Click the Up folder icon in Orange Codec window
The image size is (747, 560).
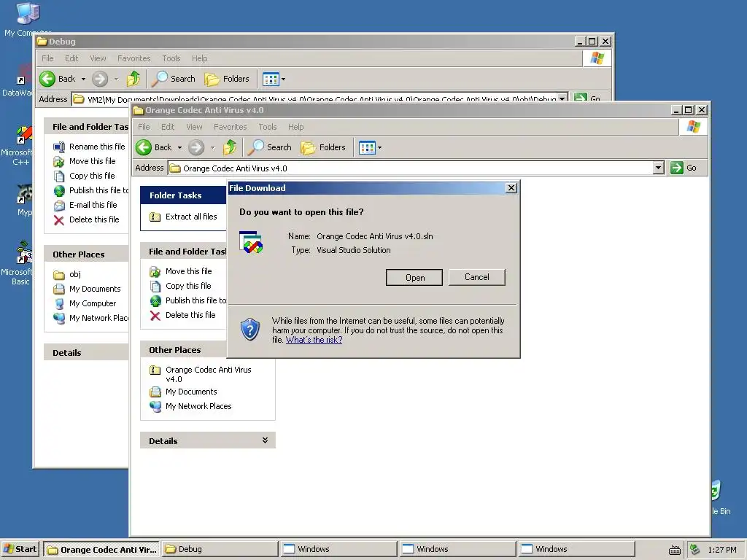230,147
